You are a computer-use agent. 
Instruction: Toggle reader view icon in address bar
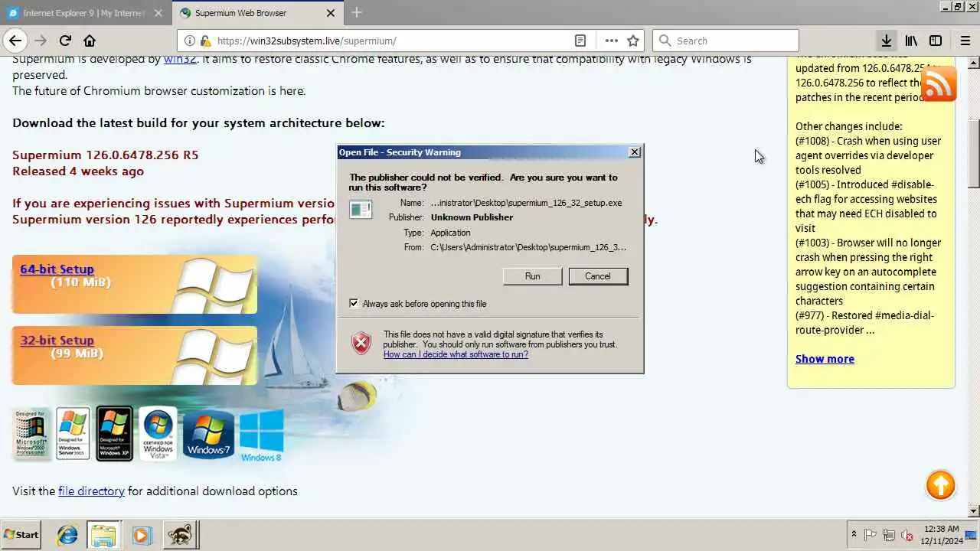click(x=580, y=41)
